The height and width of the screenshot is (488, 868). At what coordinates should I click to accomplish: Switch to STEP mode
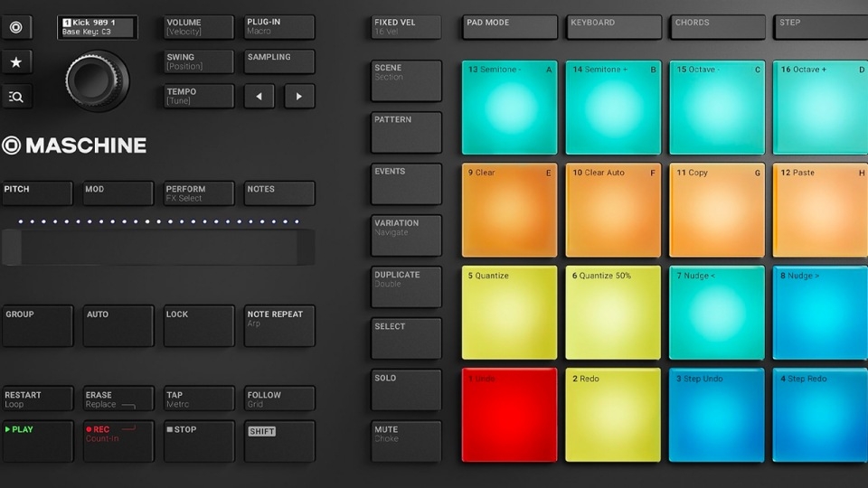click(x=821, y=27)
